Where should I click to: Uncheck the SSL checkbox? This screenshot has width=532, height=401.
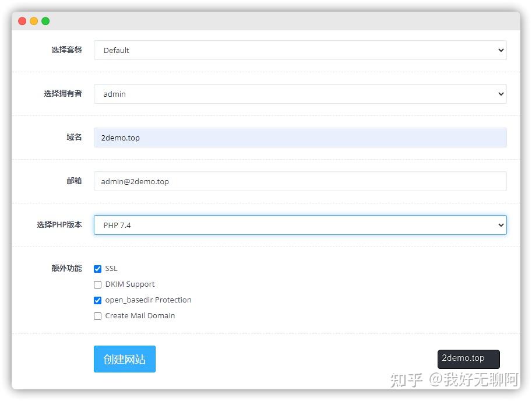tap(98, 269)
